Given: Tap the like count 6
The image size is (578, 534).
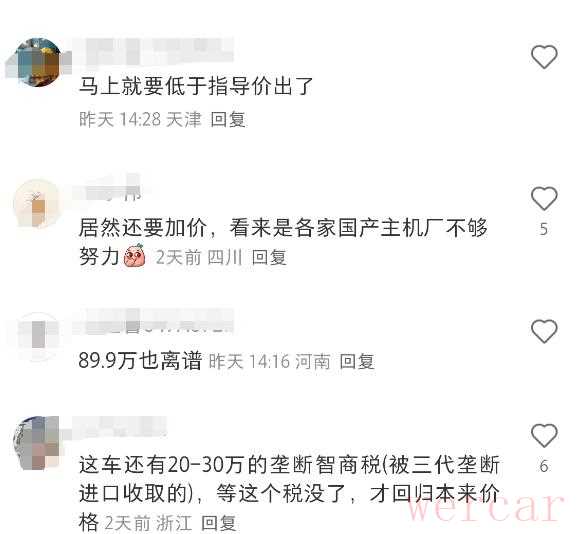Looking at the screenshot, I should click(544, 466).
